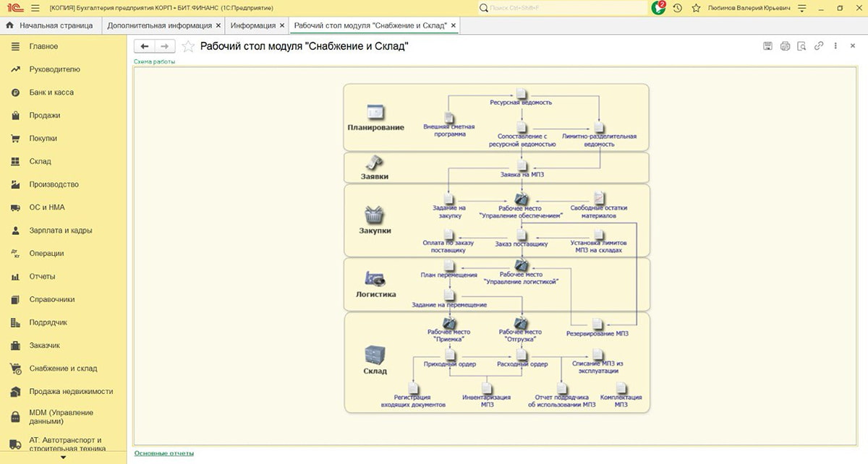Open the "Резервирование МПЗ" node
This screenshot has width=868, height=464.
(x=597, y=329)
